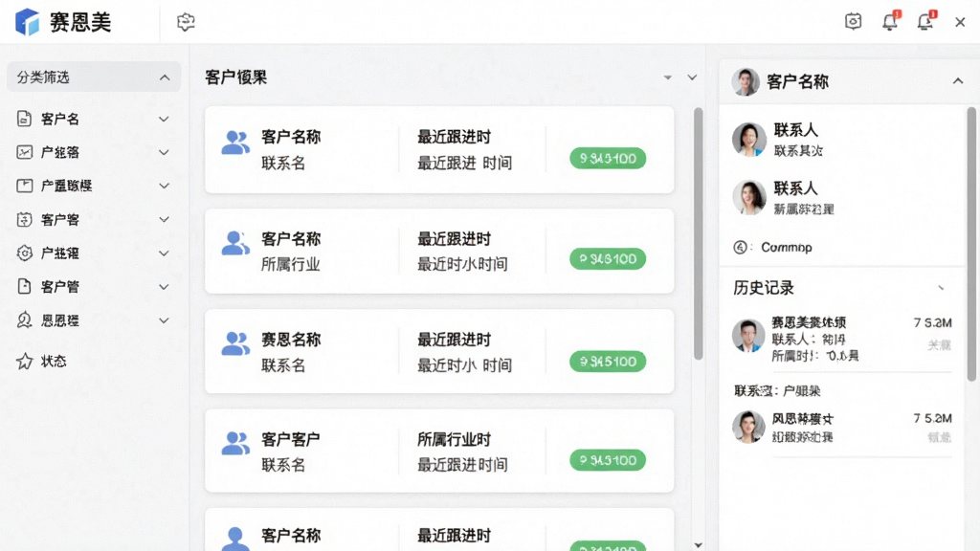Click 最近跟进时 on the 客户客户 card's neighbor 赛恩名称 card

click(x=455, y=340)
